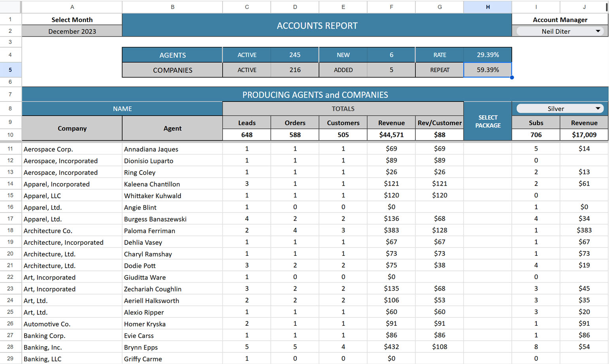The width and height of the screenshot is (609, 364).
Task: Select the agents rate cell 29.39%
Action: (487, 55)
